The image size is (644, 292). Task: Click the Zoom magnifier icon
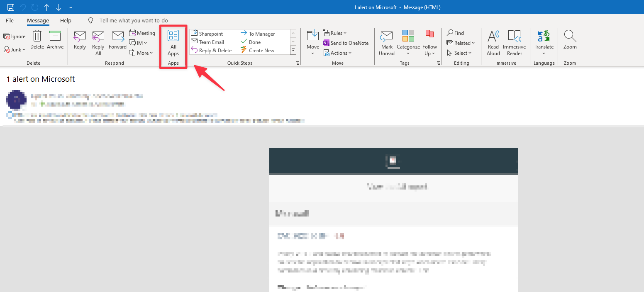coord(570,36)
